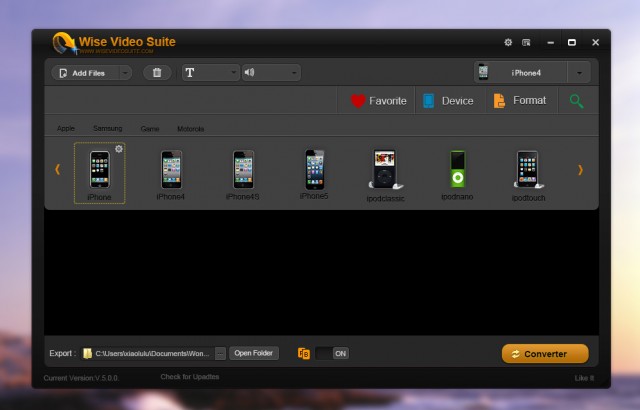The height and width of the screenshot is (410, 640).
Task: Open the audio track speaker dropdown
Action: [x=271, y=73]
